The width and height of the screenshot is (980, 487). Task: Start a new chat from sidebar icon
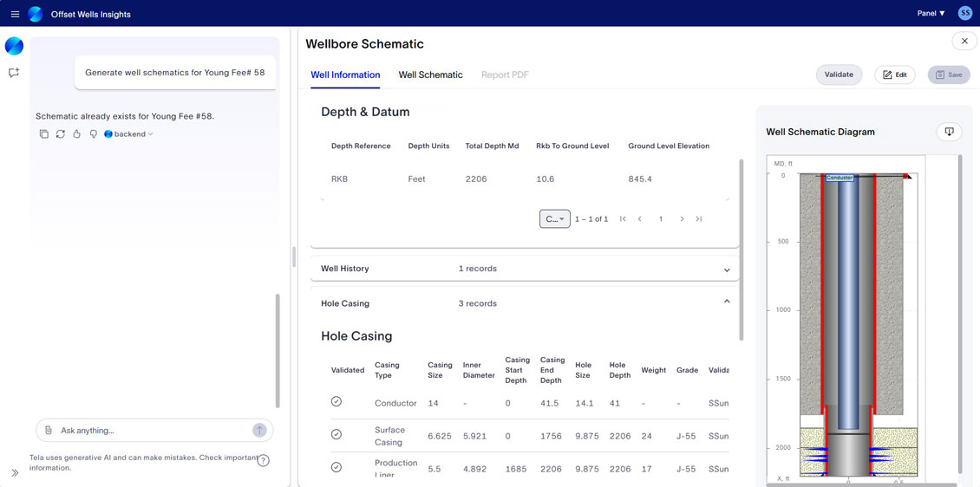(14, 73)
